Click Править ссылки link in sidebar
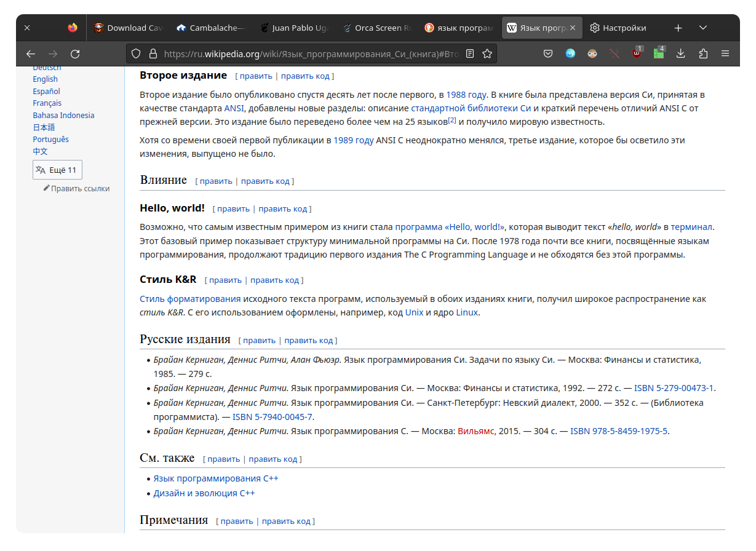 (x=81, y=188)
